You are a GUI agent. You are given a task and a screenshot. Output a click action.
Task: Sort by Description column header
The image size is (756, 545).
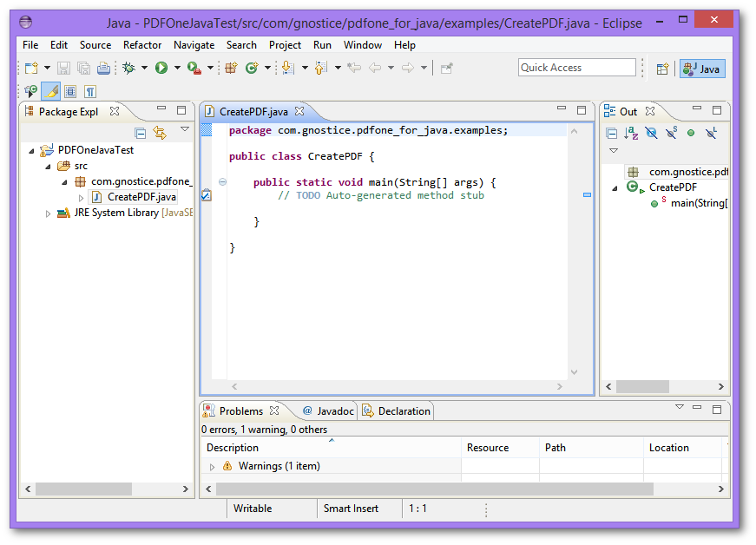(x=331, y=448)
